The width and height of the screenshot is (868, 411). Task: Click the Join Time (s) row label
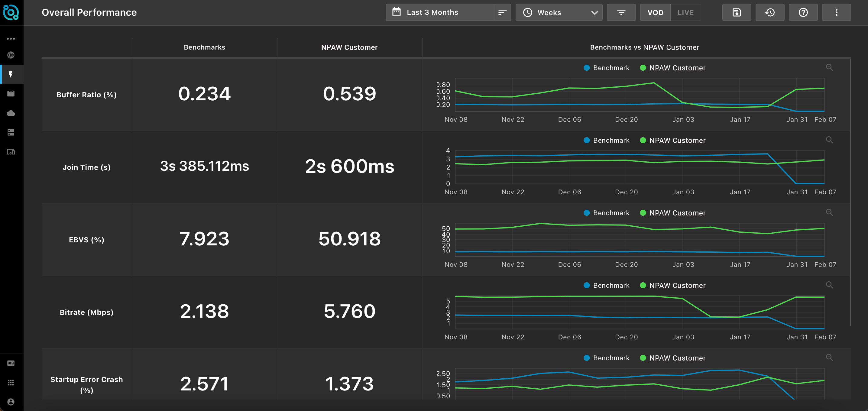point(87,167)
